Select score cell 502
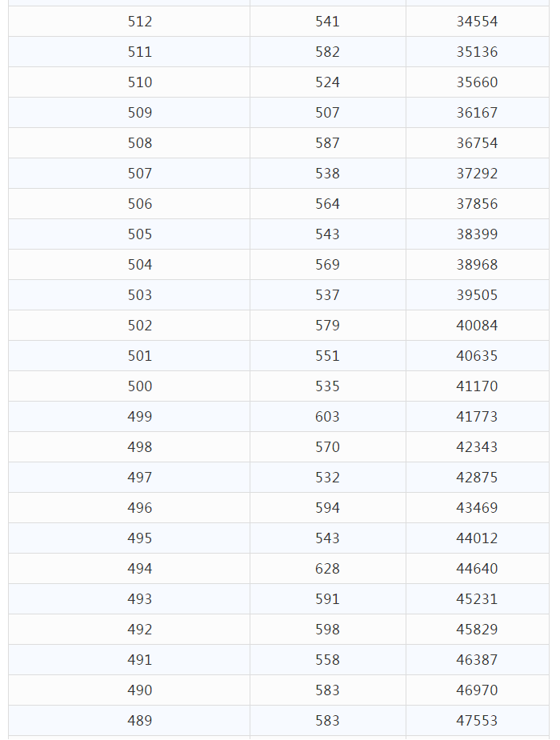The image size is (560, 740). tap(140, 326)
